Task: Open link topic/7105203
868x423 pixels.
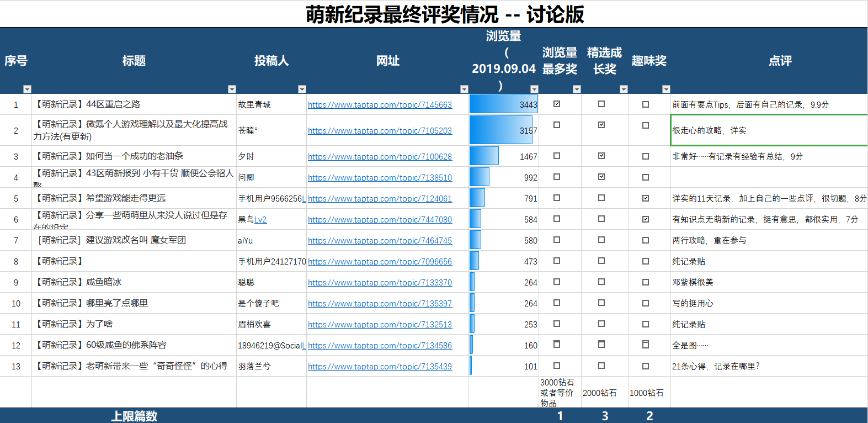Action: (380, 131)
